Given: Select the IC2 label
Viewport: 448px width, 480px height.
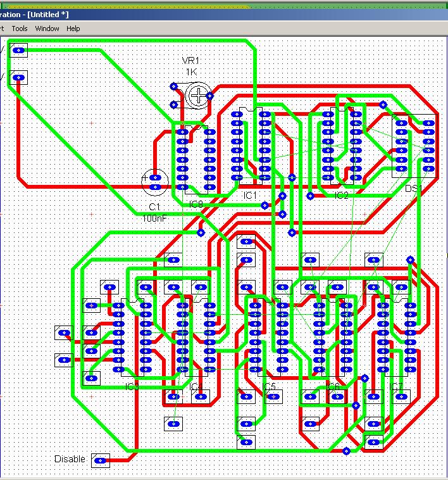Looking at the screenshot, I should coord(341,195).
